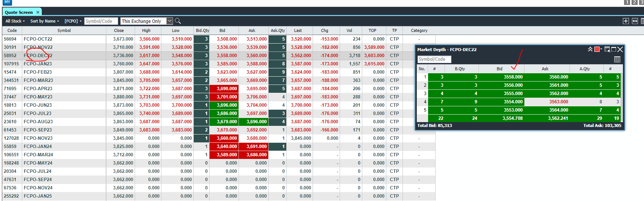Image resolution: width=644 pixels, height=201 pixels.
Task: Expand the Sort by Name dropdown
Action: (44, 21)
